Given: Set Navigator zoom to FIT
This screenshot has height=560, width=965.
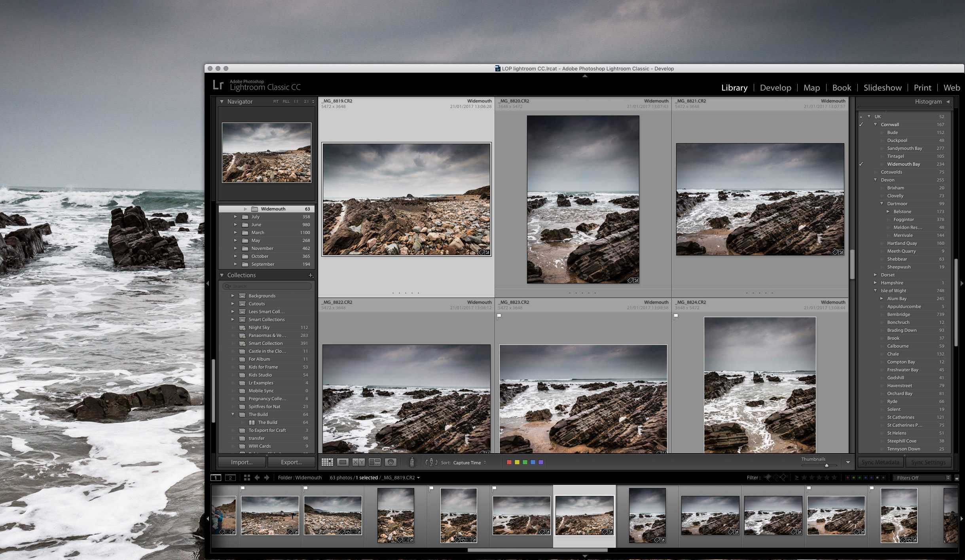Looking at the screenshot, I should (276, 102).
